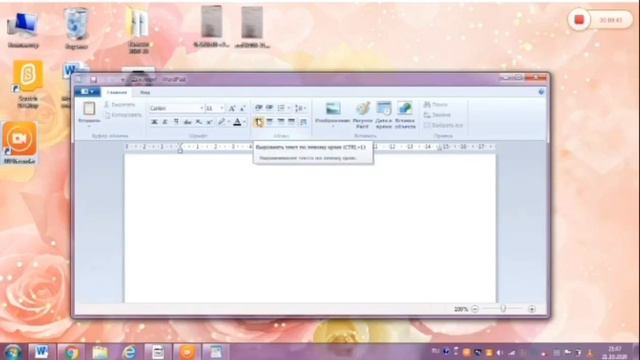Toggle superscript formatting
This screenshot has width=640, height=360.
(x=209, y=122)
